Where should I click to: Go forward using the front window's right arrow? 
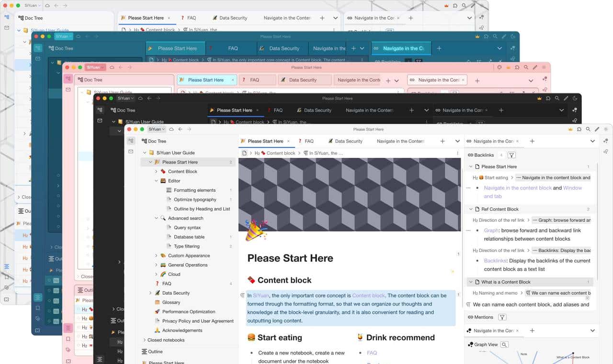tap(189, 129)
